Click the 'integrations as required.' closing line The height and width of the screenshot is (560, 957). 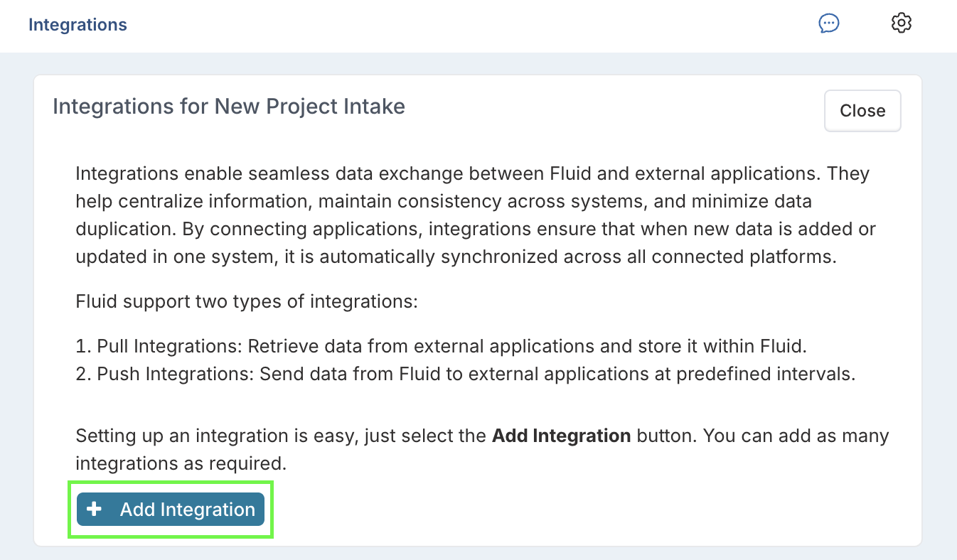pos(181,463)
